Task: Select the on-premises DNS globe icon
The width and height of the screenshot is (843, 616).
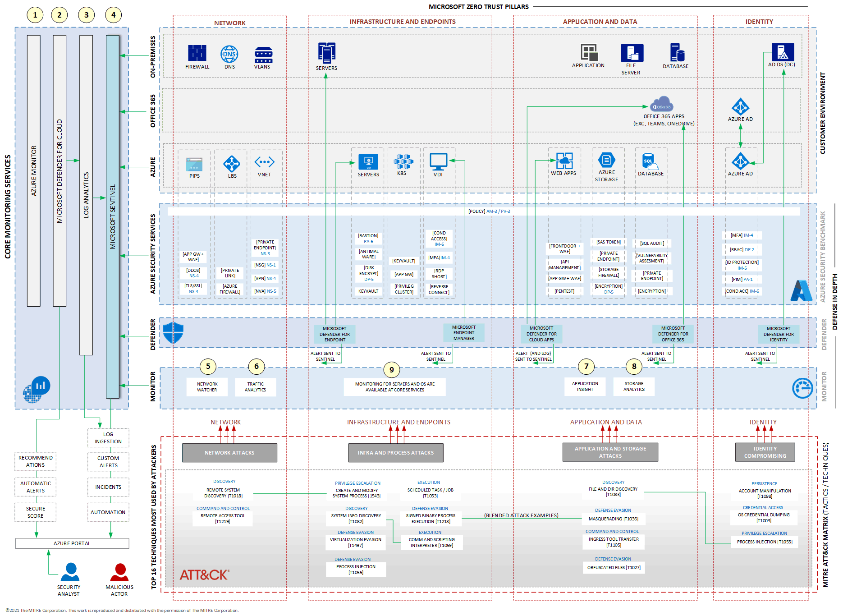Action: (229, 54)
